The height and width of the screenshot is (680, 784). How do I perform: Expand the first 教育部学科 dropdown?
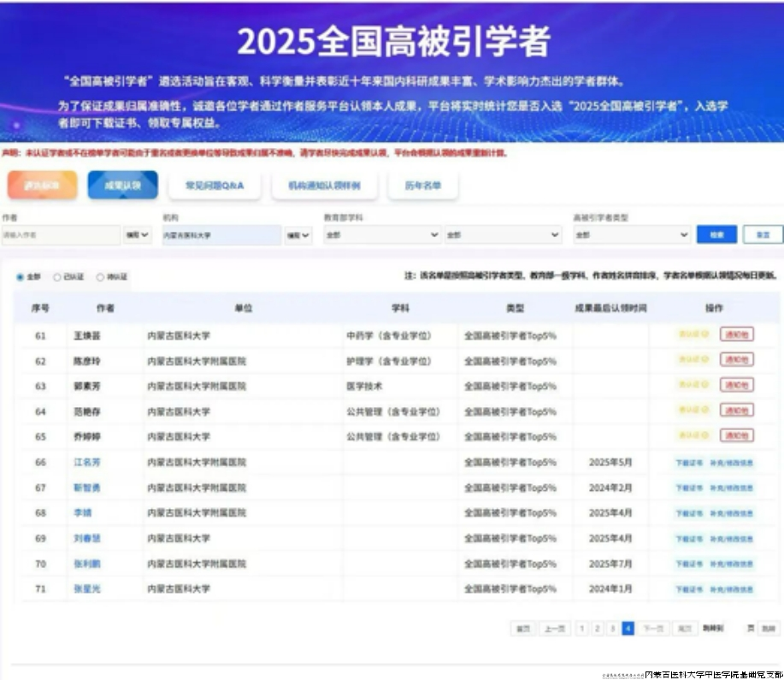tap(380, 234)
